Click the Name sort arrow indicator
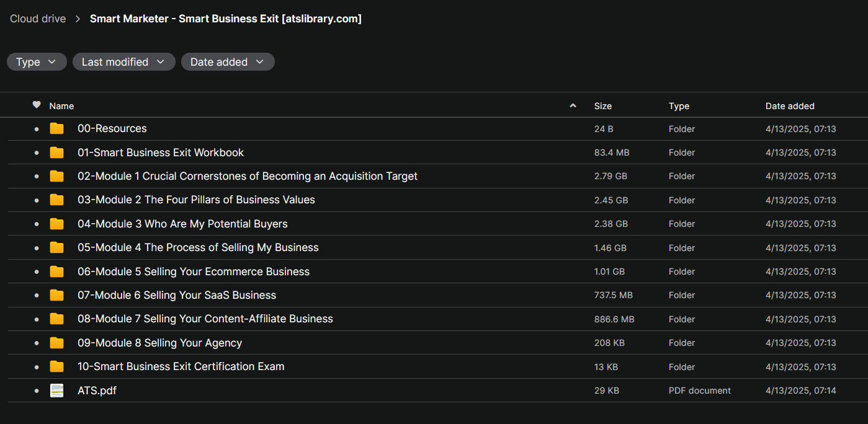 pos(573,106)
